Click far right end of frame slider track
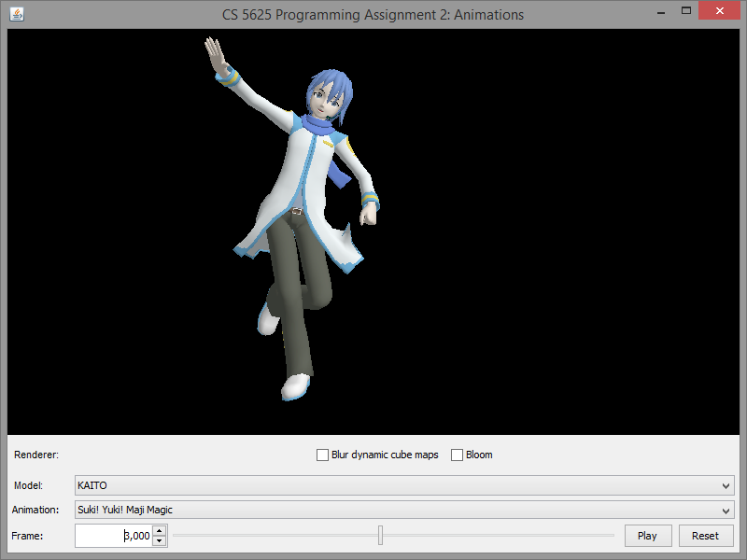 [x=613, y=536]
